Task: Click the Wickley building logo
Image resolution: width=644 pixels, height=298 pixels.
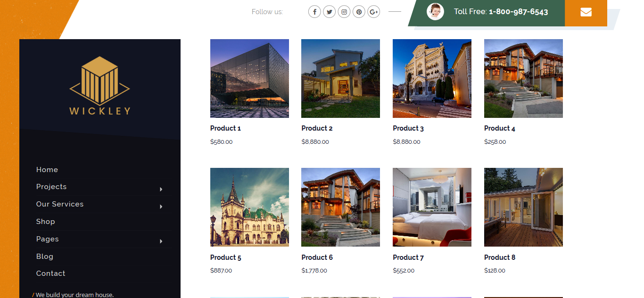Action: pyautogui.click(x=100, y=85)
